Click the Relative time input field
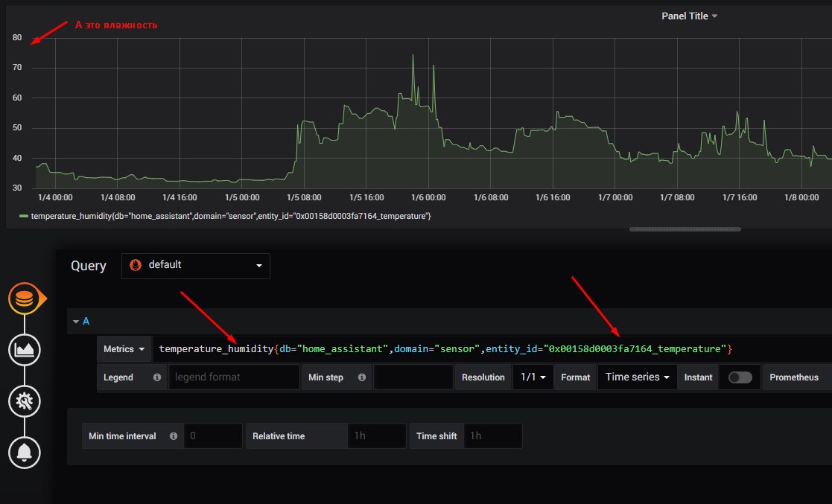The image size is (832, 504). (377, 436)
